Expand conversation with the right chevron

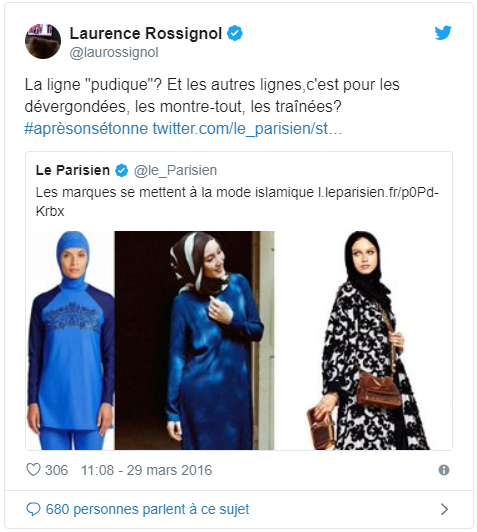444,509
